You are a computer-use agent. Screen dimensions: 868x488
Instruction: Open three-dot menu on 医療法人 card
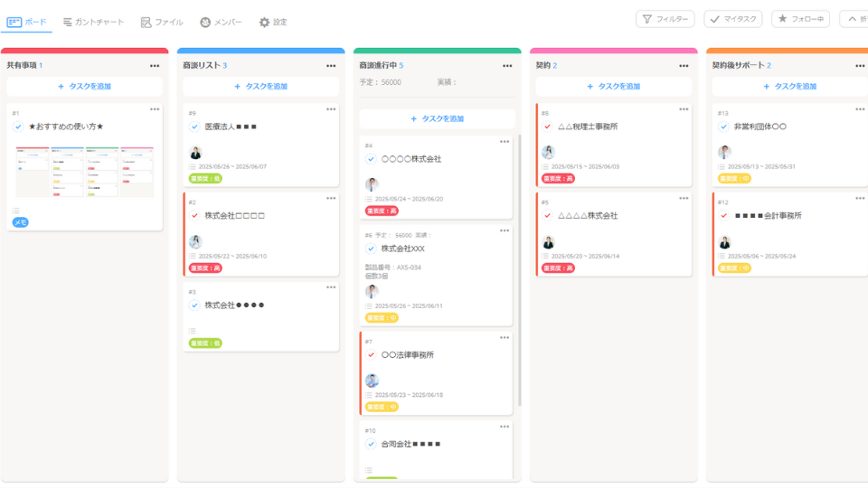(x=331, y=109)
